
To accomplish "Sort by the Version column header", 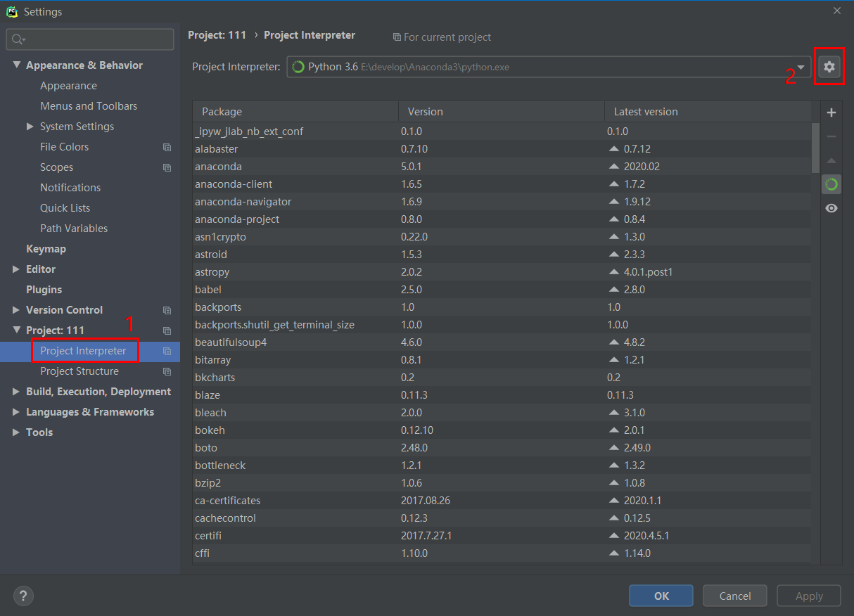I will pos(502,111).
